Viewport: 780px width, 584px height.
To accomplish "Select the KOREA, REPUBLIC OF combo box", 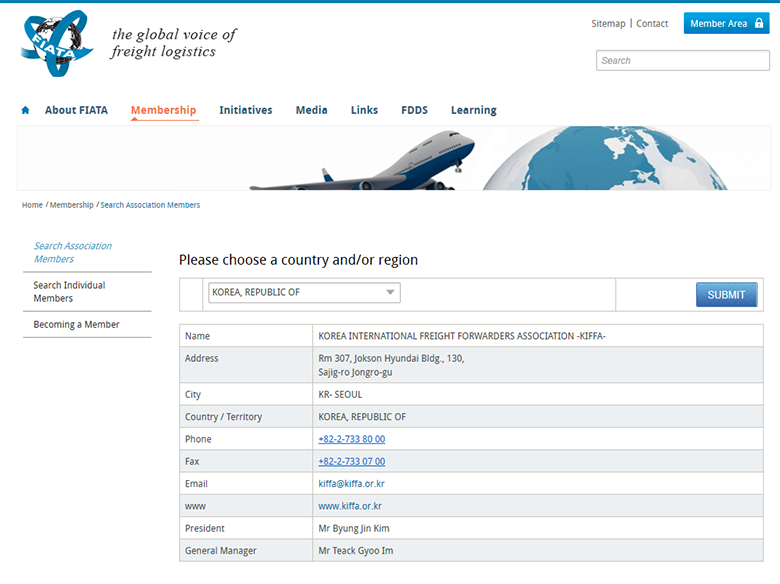I will pyautogui.click(x=304, y=292).
